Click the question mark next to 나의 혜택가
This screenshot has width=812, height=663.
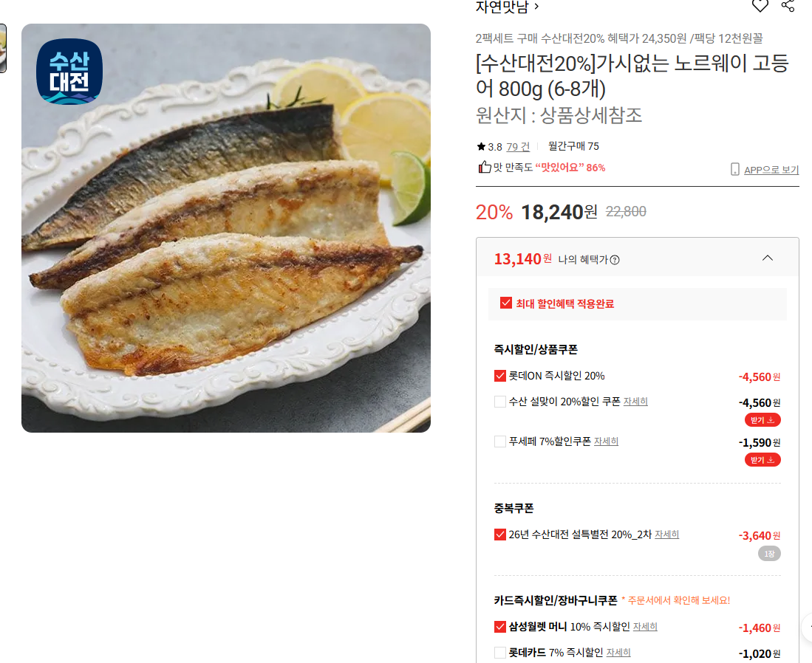point(615,260)
